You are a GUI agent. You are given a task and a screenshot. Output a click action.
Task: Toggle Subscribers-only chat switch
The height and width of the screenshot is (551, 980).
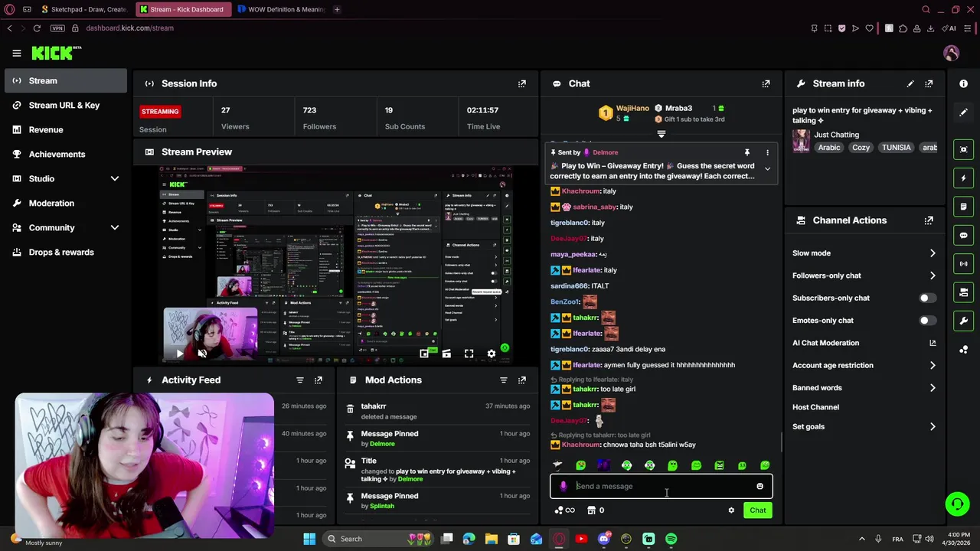pos(926,298)
